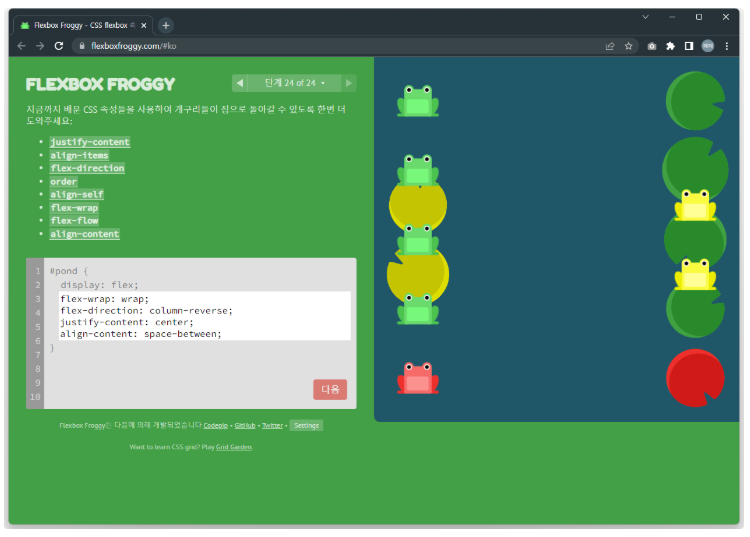Open the GitHub footer link
750x537 pixels.
(245, 426)
